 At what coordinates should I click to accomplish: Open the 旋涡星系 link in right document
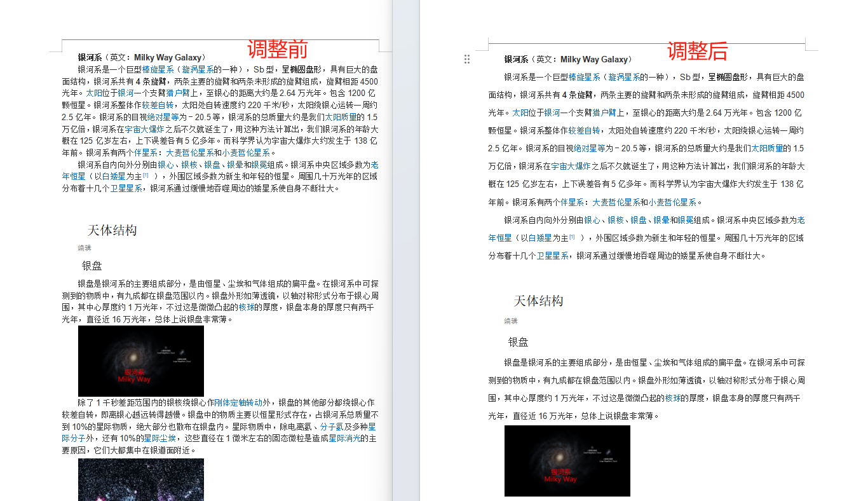623,77
